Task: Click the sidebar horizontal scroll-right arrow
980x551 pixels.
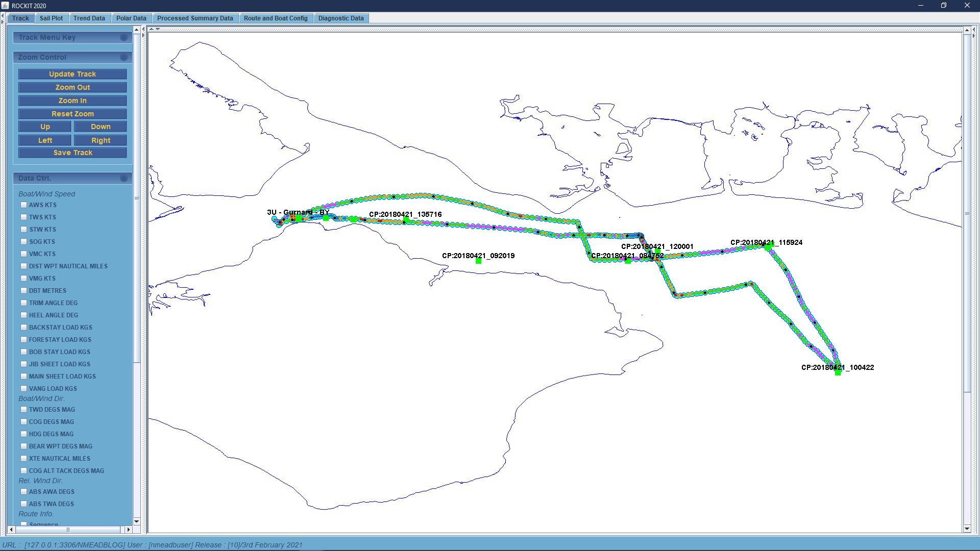Action: pos(129,530)
